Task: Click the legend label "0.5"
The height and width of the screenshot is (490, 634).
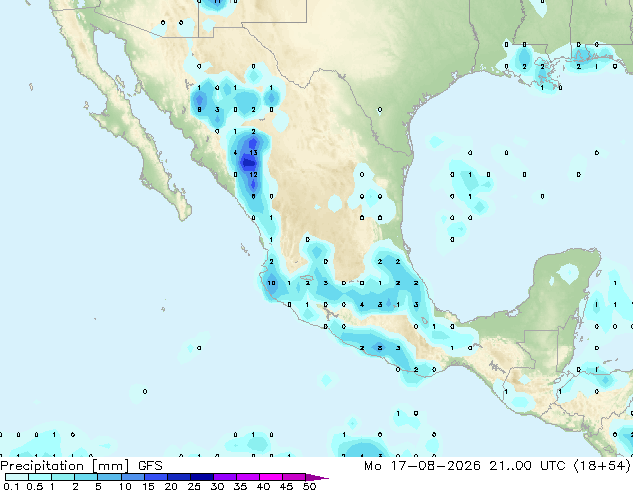Action: tap(35, 486)
